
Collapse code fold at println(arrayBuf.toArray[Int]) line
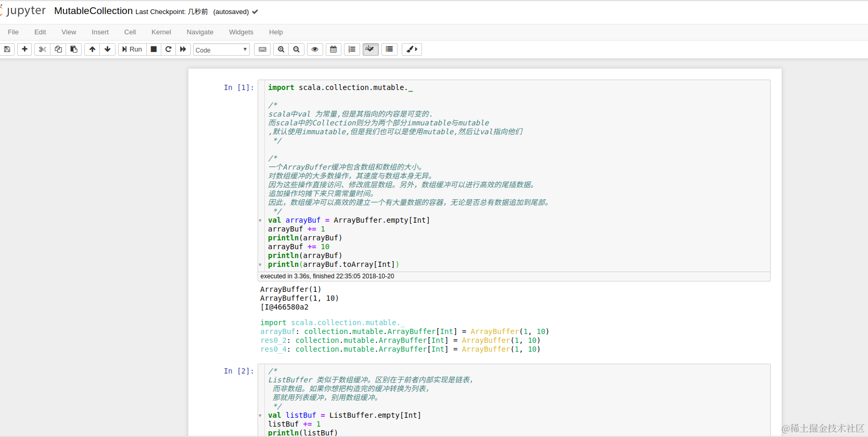(x=260, y=265)
